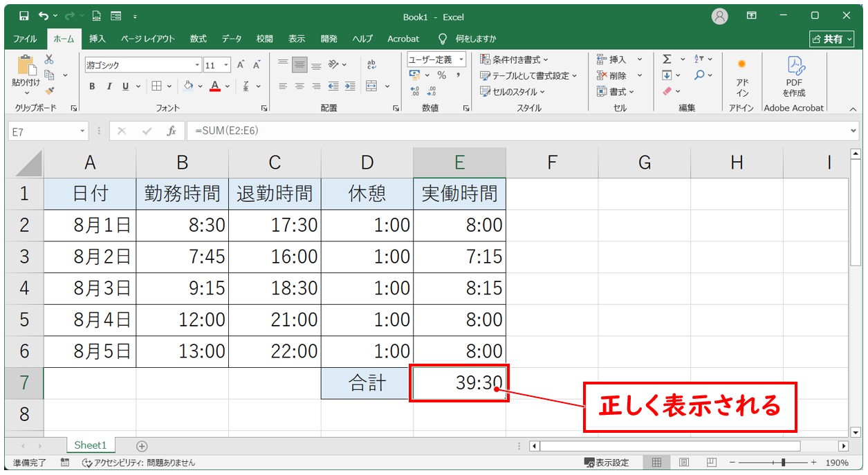Click the Copy icon in the clipboard group
The width and height of the screenshot is (868, 475).
50,75
